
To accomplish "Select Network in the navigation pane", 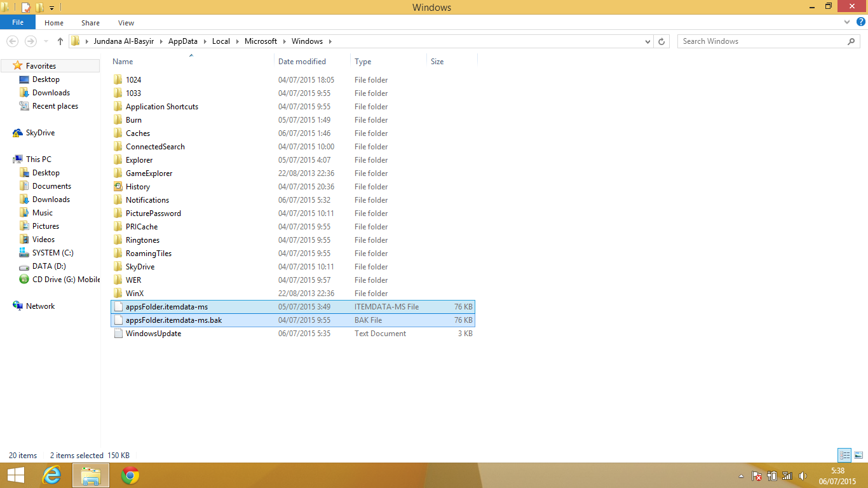I will (x=40, y=306).
